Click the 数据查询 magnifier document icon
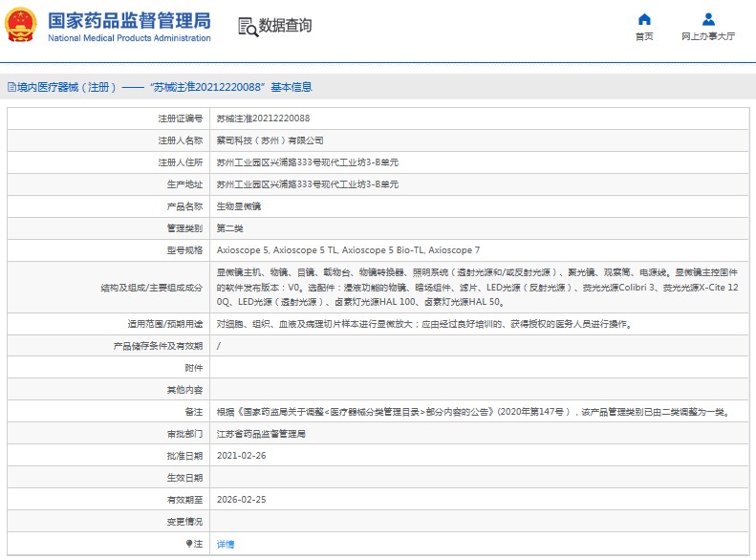Image resolution: width=756 pixels, height=560 pixels. (247, 26)
